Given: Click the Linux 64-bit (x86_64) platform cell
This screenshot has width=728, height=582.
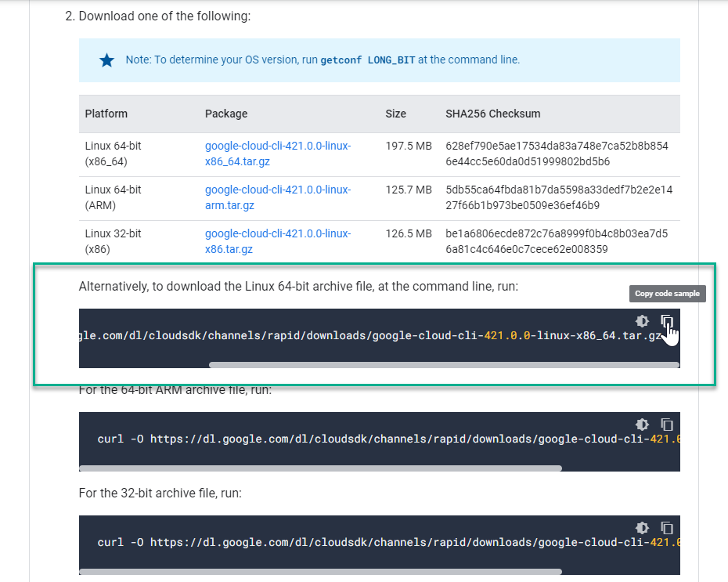Looking at the screenshot, I should coord(113,154).
